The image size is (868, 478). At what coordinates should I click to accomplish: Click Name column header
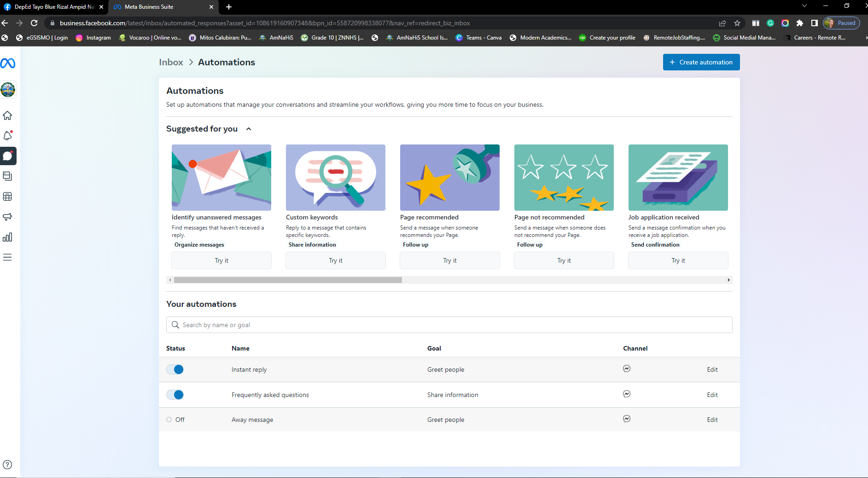coord(240,348)
